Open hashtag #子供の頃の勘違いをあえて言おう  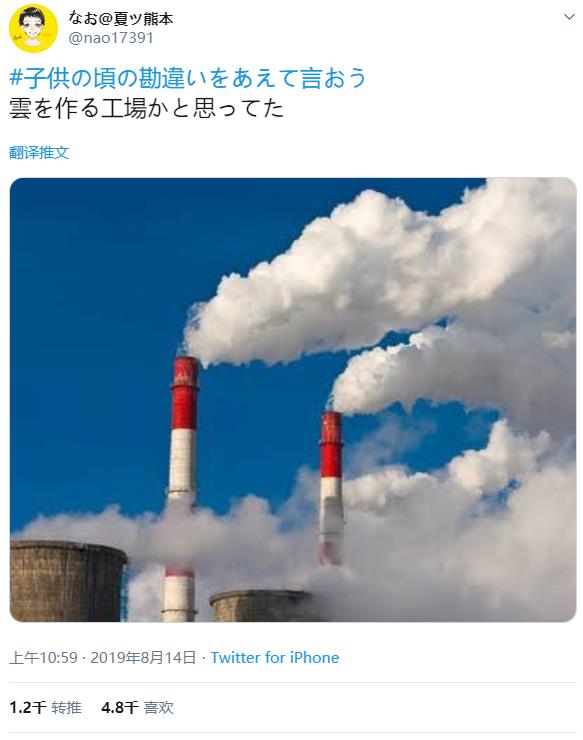(188, 78)
